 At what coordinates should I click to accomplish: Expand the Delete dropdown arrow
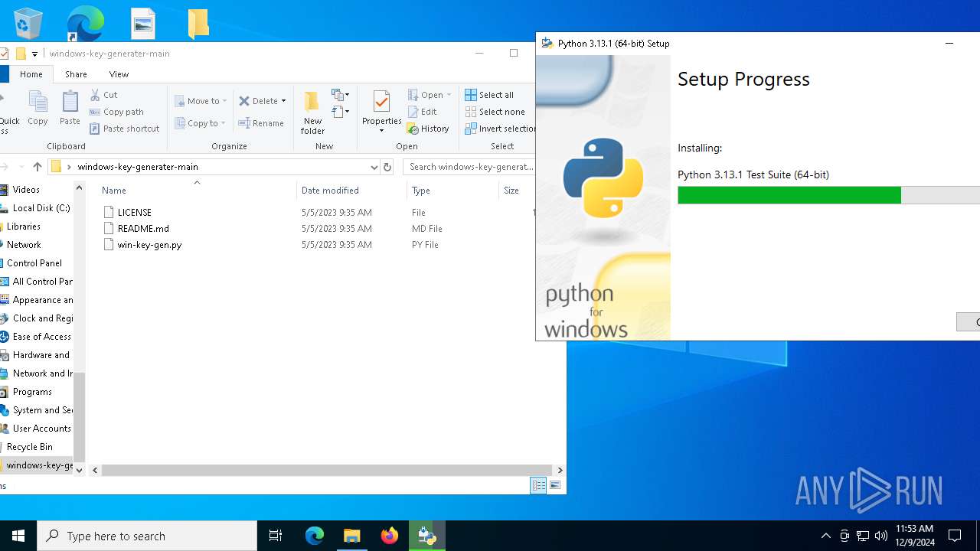[x=283, y=101]
